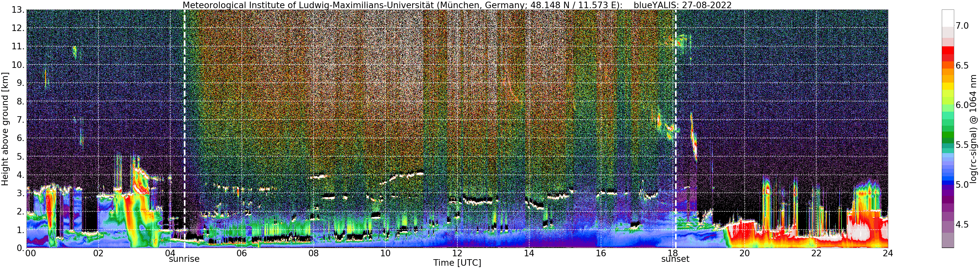Click the bright red segment of the colorbar
The image size is (980, 269).
[x=948, y=50]
